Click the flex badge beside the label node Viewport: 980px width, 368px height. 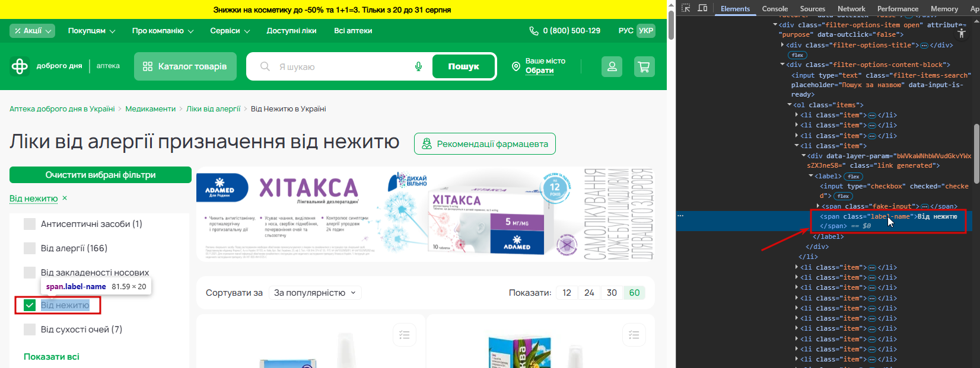pyautogui.click(x=854, y=176)
